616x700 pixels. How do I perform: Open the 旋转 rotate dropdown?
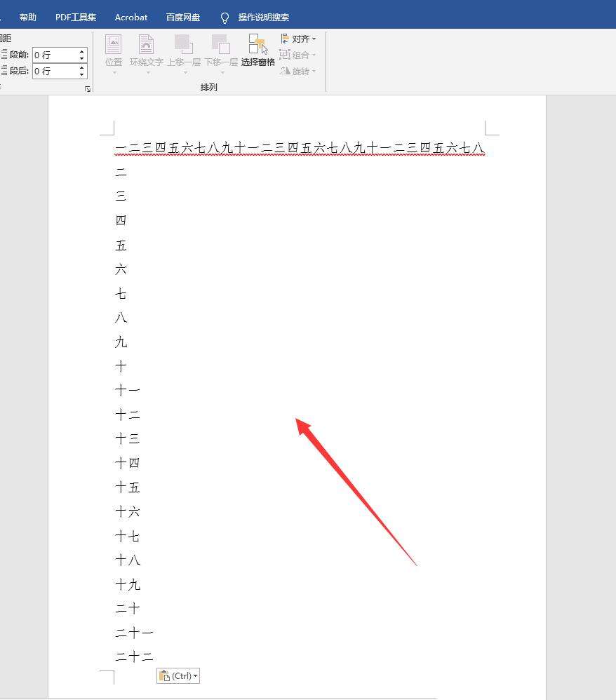[298, 71]
